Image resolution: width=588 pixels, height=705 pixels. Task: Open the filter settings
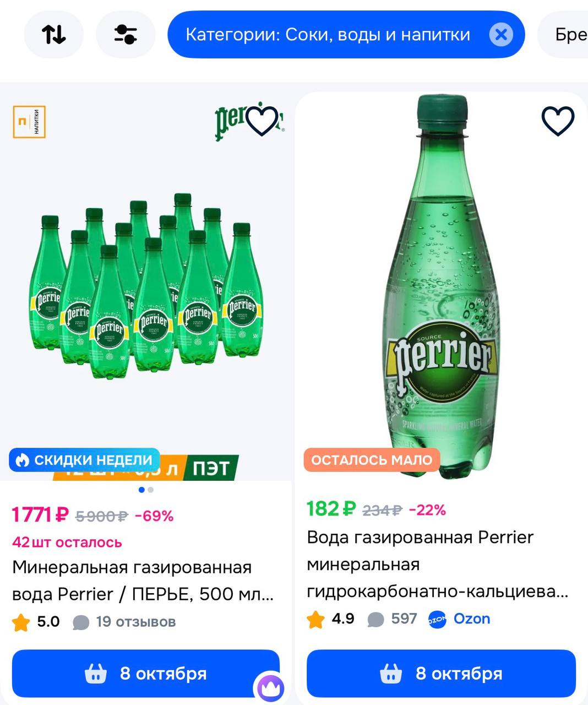[x=126, y=35]
